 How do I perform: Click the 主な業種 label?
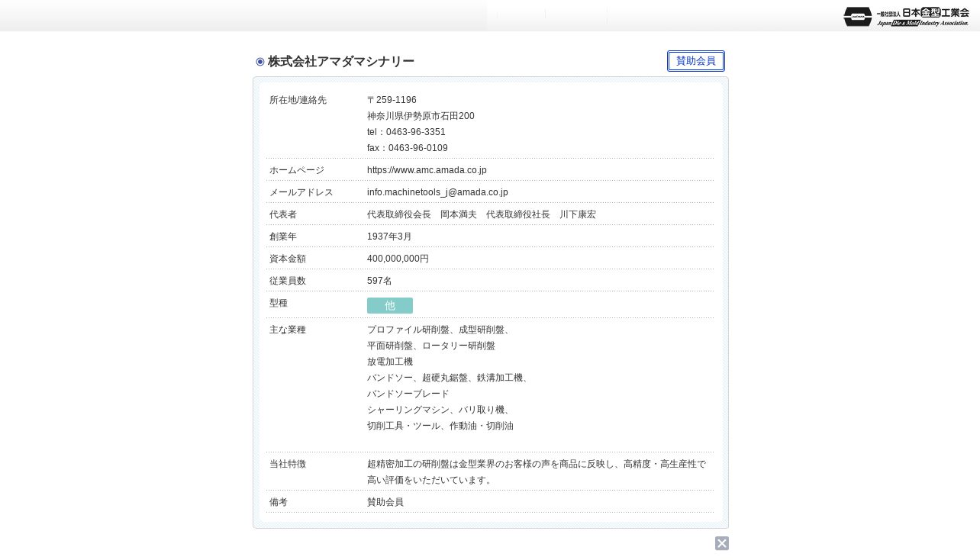pos(288,330)
